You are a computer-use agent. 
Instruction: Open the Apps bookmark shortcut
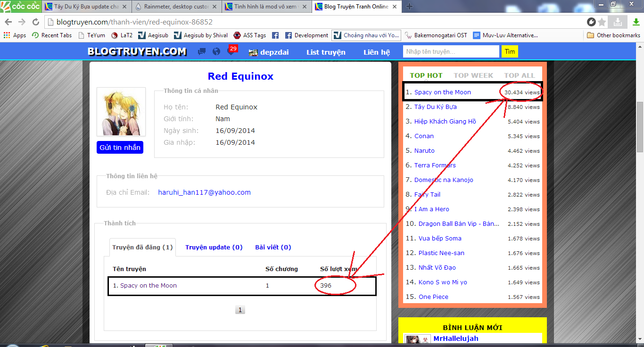(x=15, y=35)
